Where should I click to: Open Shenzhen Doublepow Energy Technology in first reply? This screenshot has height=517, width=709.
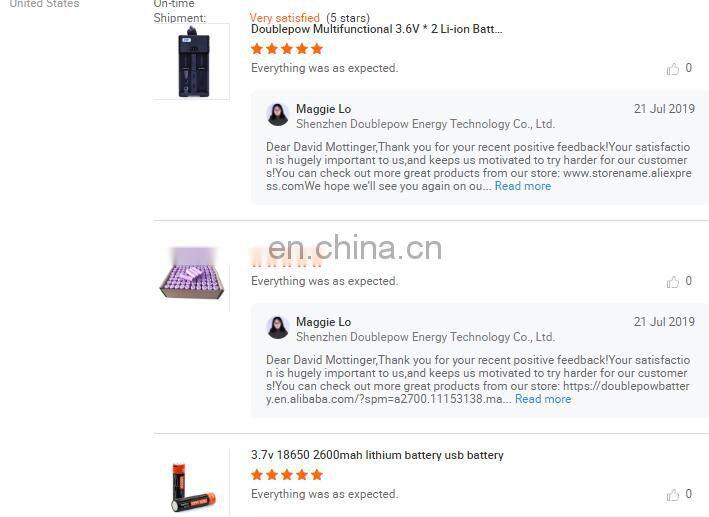coord(425,124)
